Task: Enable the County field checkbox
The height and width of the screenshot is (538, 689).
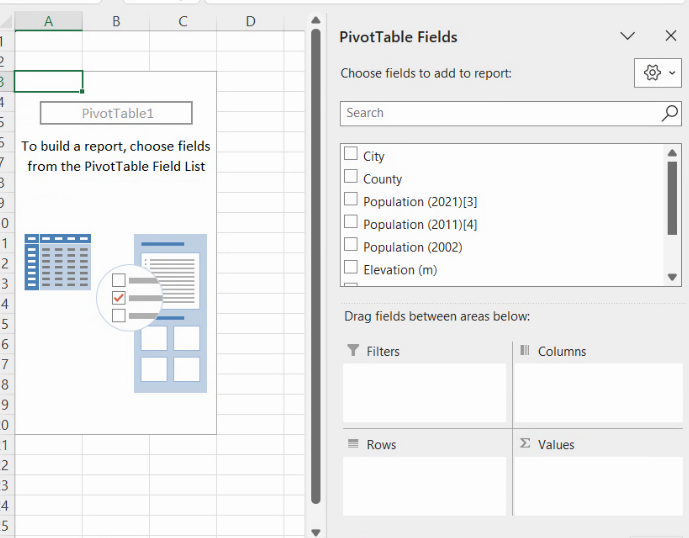Action: click(351, 177)
